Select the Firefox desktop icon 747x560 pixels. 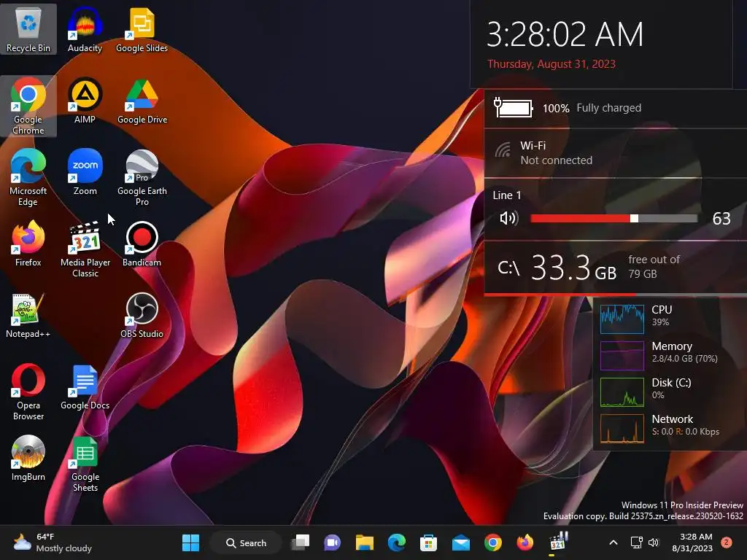point(28,244)
